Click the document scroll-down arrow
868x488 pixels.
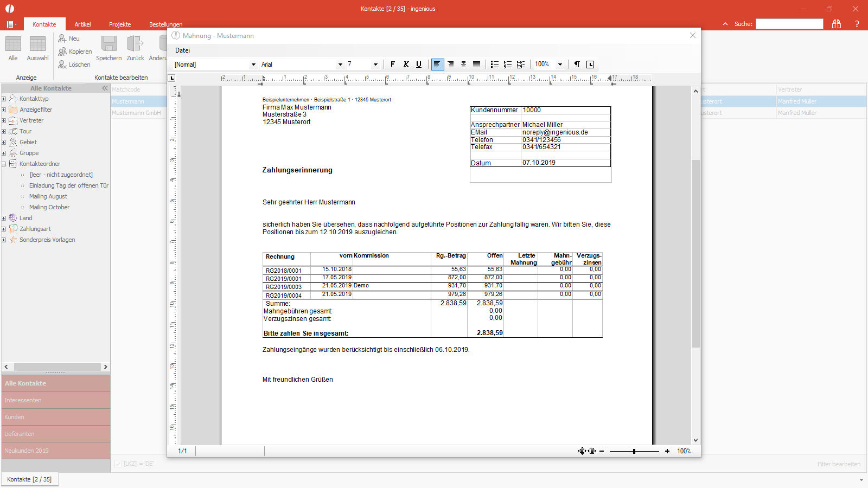(695, 440)
